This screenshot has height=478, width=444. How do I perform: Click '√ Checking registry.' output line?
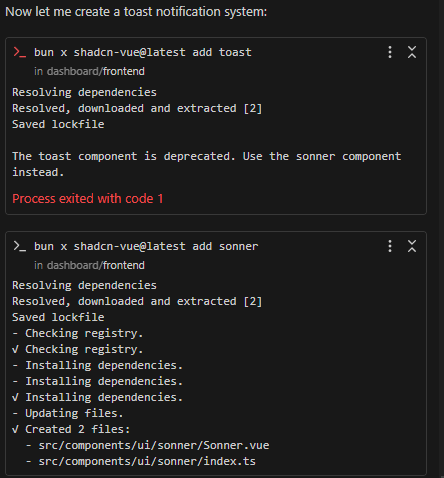point(78,349)
